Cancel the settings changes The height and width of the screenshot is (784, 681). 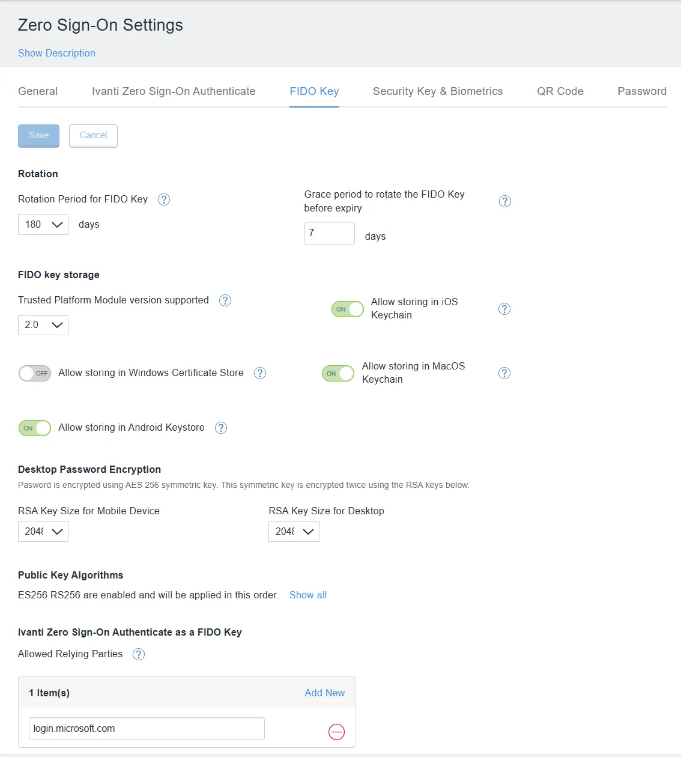[x=93, y=136]
